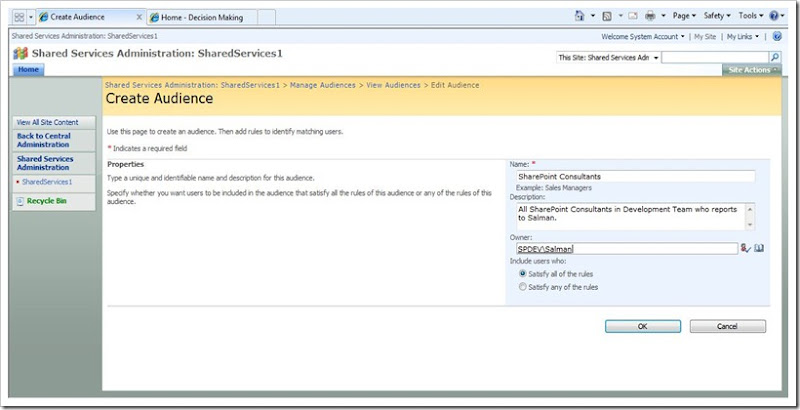Open the browser Safety menu
Viewport: 800px width, 410px height.
tap(715, 17)
